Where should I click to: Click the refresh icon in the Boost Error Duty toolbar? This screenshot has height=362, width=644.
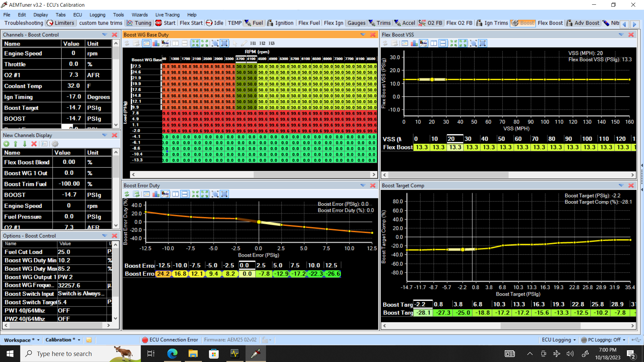127,194
